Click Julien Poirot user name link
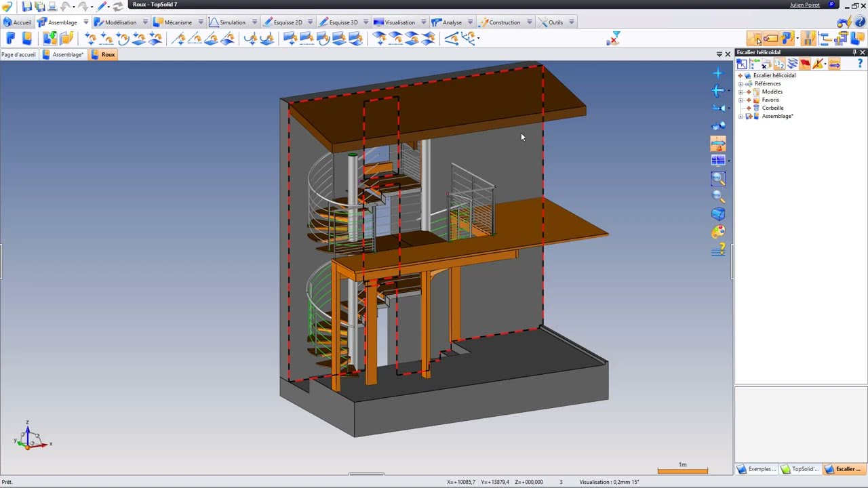 805,5
